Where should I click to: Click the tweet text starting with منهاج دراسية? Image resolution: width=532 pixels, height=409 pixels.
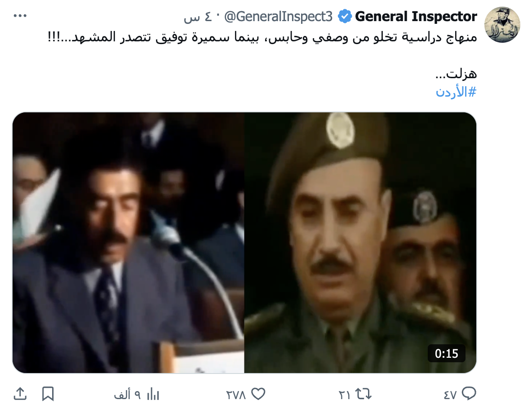tap(262, 37)
